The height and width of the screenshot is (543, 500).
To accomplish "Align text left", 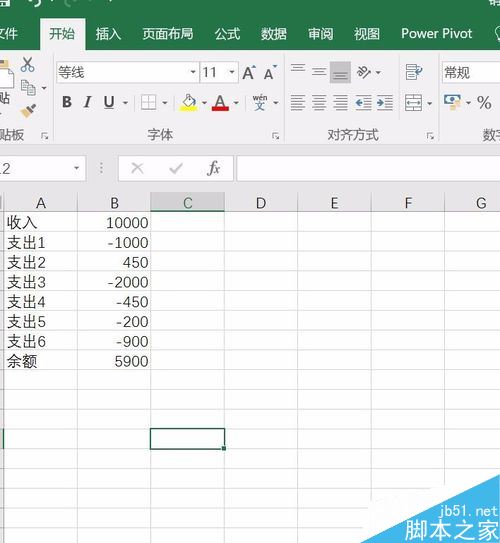I will pyautogui.click(x=298, y=103).
